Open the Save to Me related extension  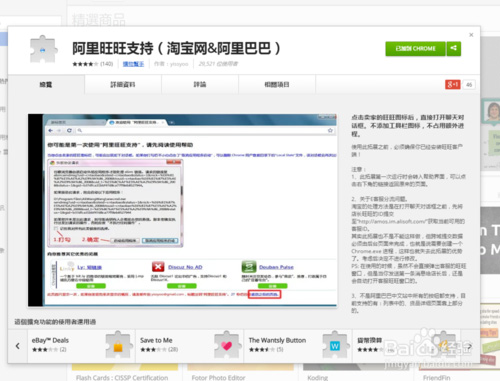click(190, 346)
